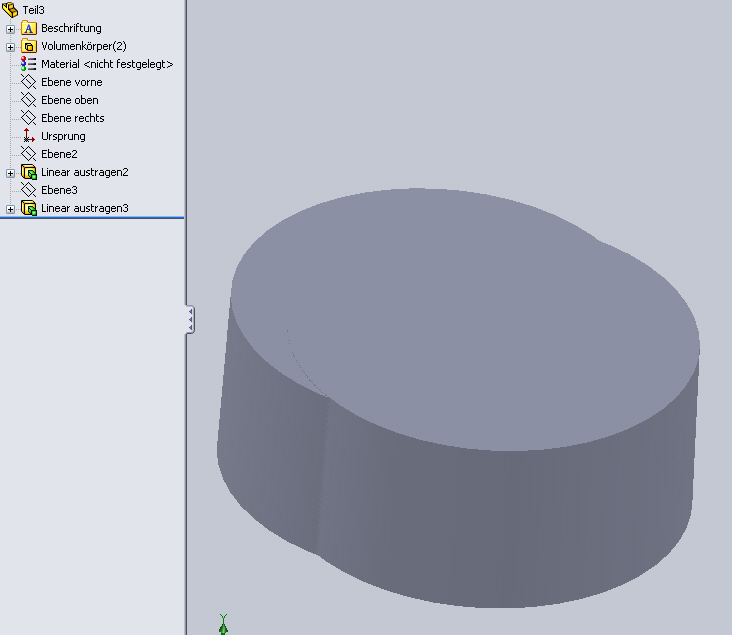Viewport: 732px width, 635px height.
Task: Select the Ebene3 label
Action: [x=59, y=190]
